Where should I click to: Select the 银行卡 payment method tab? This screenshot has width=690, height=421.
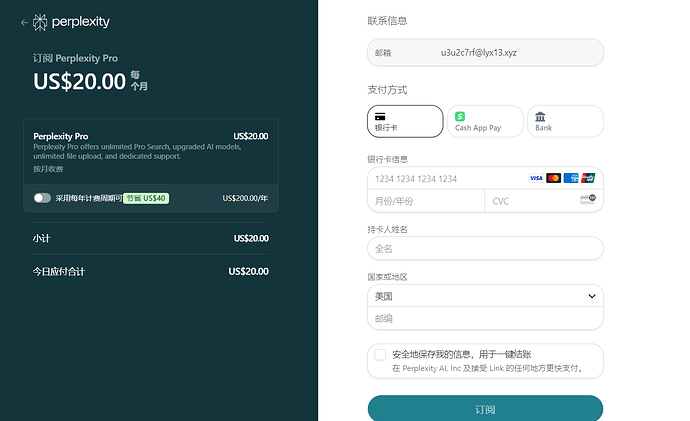tap(405, 121)
